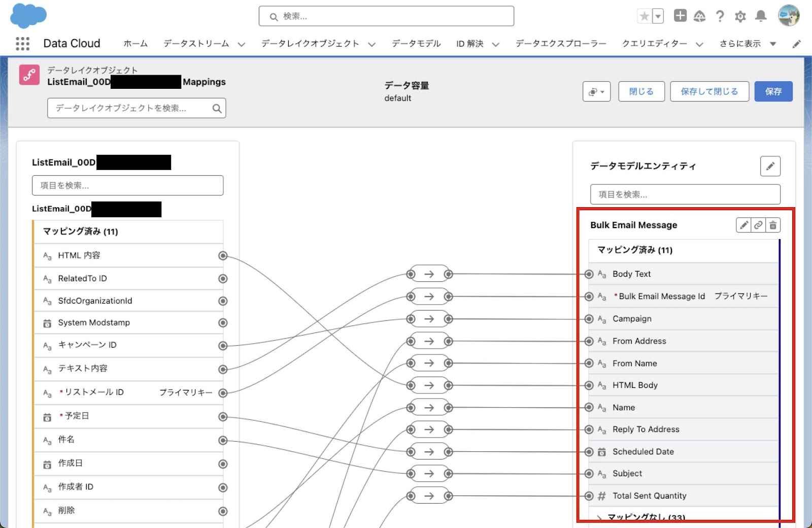
Task: Open the データレイクオブジェクト tab
Action: (x=310, y=44)
